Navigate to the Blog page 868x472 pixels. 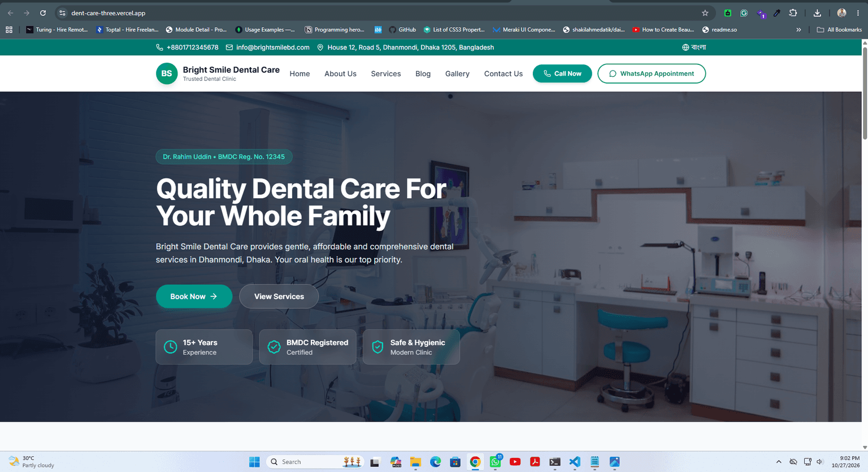click(423, 74)
